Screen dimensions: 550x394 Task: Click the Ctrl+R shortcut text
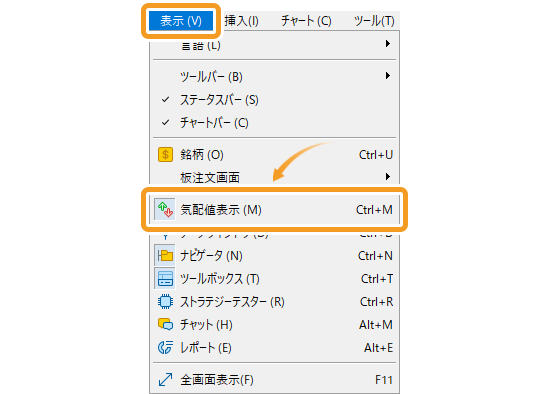point(376,302)
